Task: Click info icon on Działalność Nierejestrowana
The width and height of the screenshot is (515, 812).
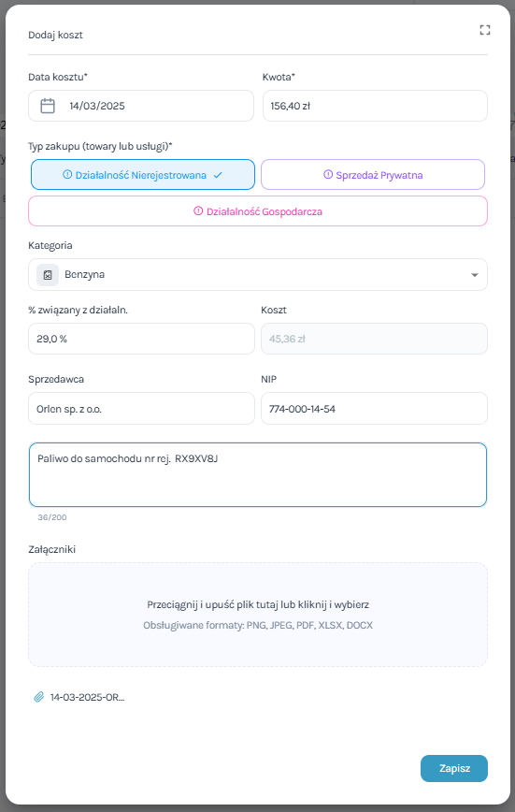Action: pyautogui.click(x=67, y=175)
